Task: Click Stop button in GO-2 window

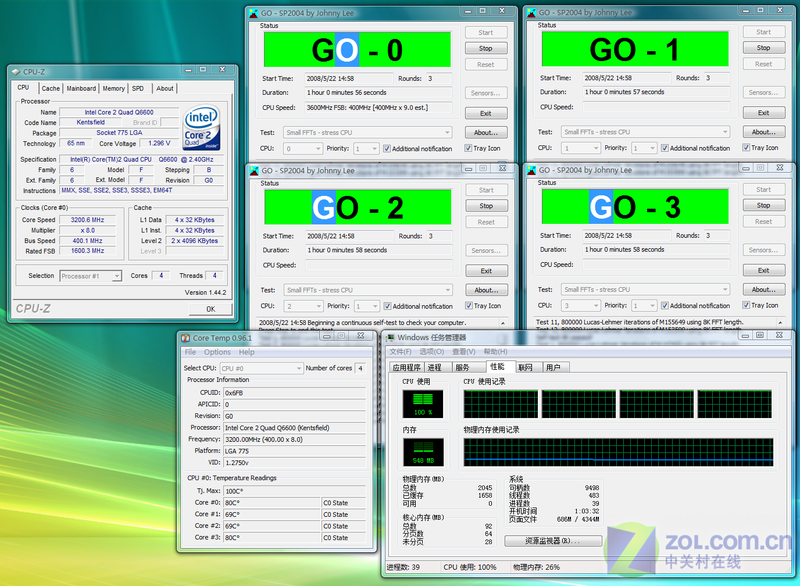Action: [x=487, y=206]
